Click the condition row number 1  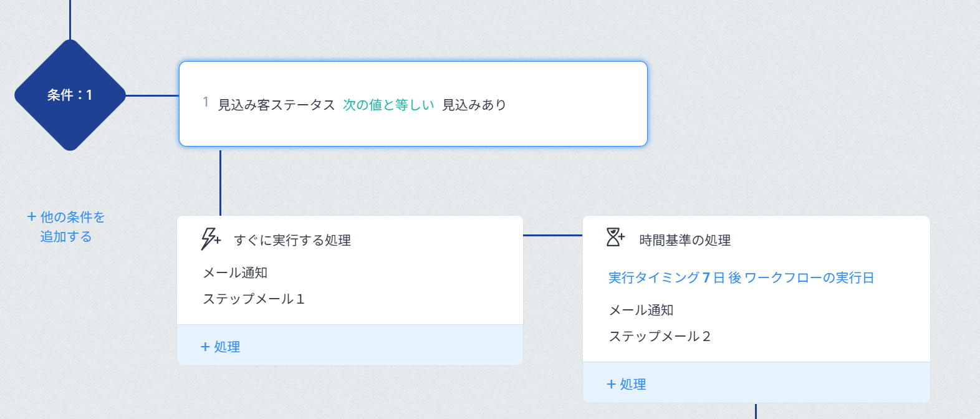pyautogui.click(x=206, y=102)
